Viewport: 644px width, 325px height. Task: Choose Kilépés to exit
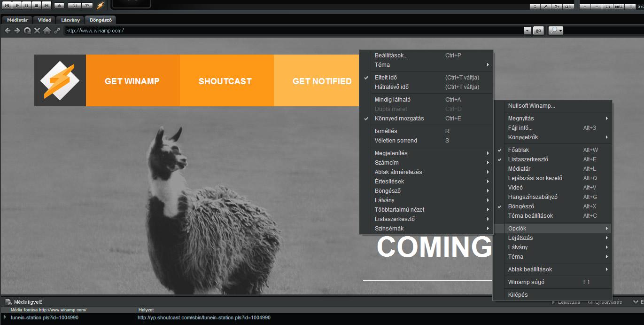[552, 295]
